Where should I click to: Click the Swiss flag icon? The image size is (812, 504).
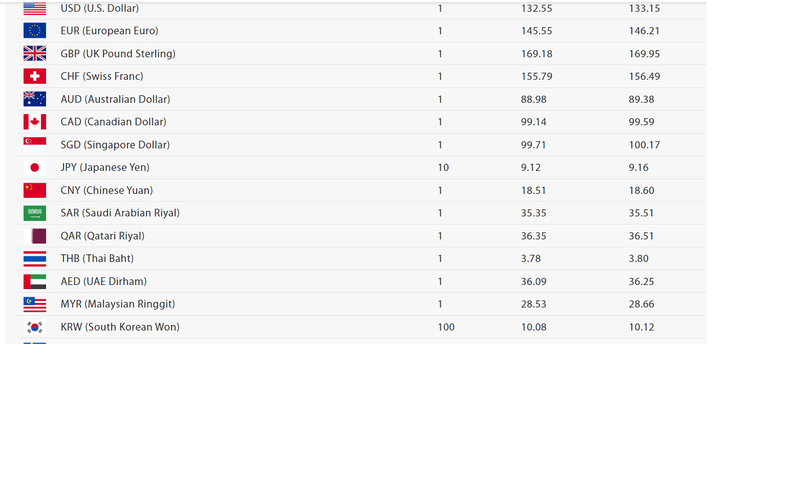coord(35,76)
